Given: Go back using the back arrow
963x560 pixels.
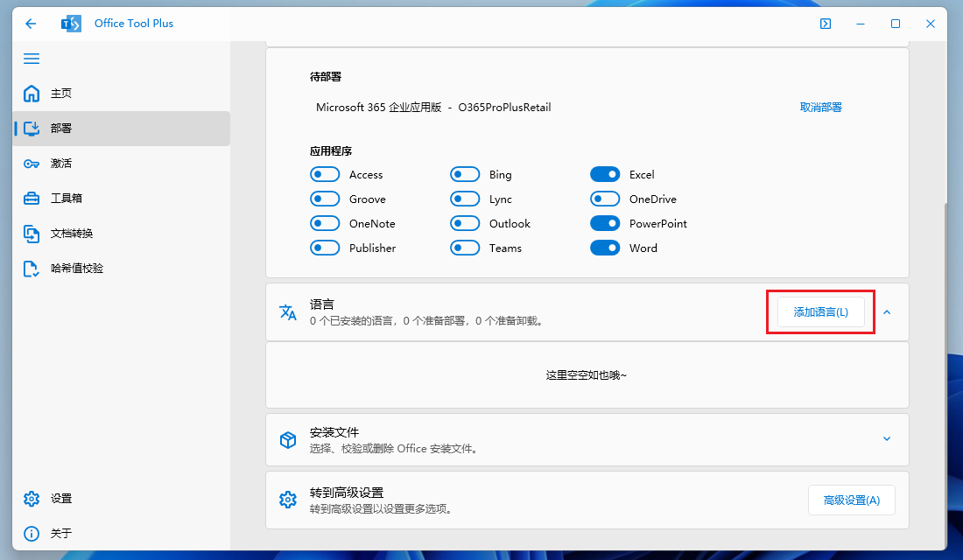Looking at the screenshot, I should [x=31, y=24].
